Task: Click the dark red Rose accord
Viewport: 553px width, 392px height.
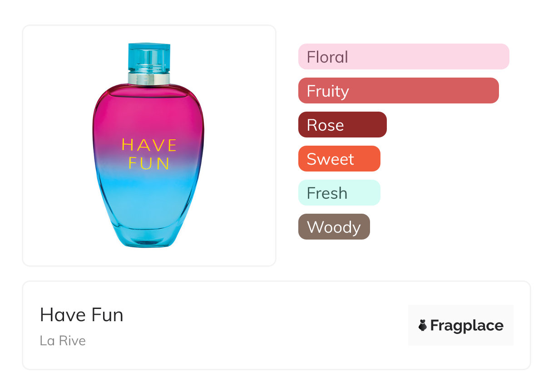Action: (x=342, y=125)
